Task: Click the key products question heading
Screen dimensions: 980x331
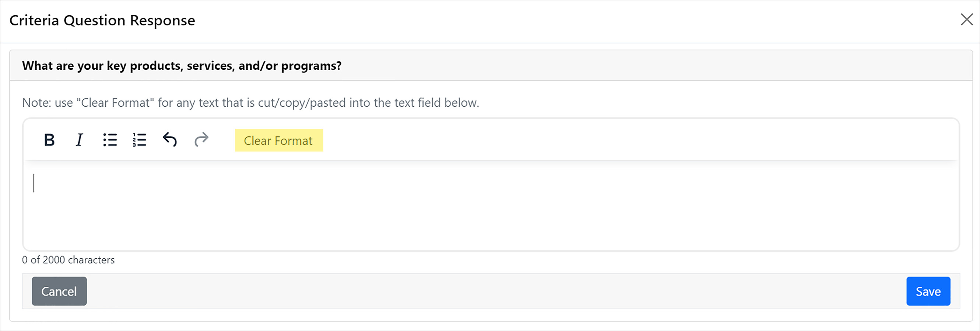Action: (182, 66)
